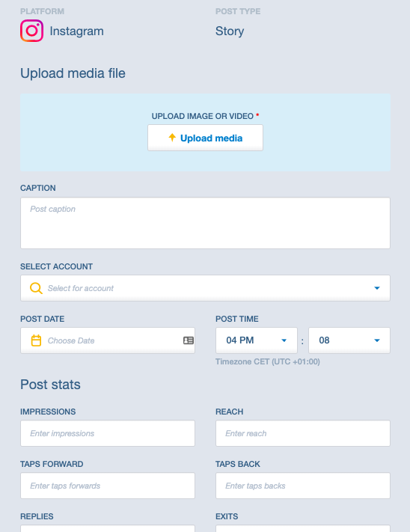Expand the 04 PM hour dropdown
The image size is (410, 532).
pos(257,340)
